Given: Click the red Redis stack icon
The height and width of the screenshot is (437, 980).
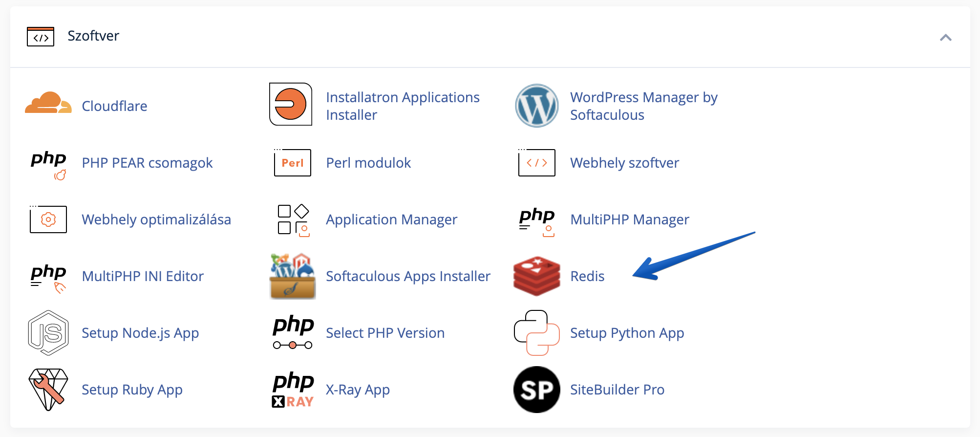Looking at the screenshot, I should click(536, 276).
